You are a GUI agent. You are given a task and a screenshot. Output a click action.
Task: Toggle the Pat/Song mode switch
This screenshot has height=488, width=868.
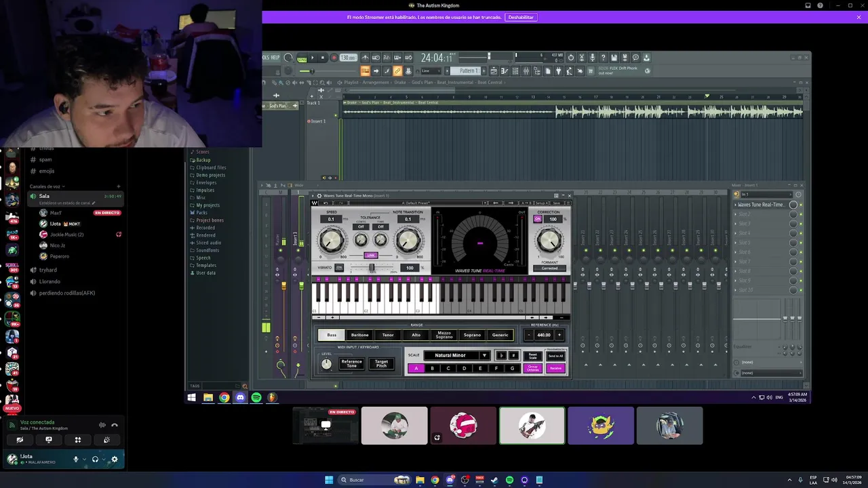[302, 57]
